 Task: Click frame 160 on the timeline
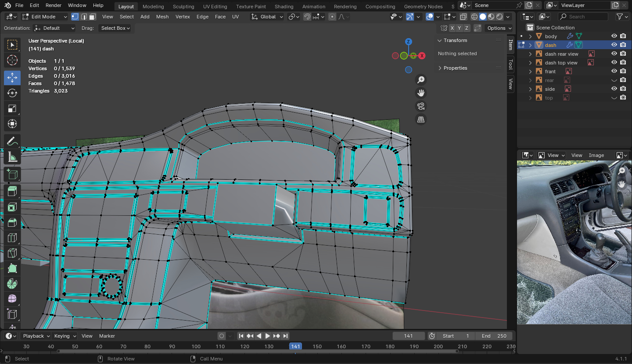[x=341, y=346]
